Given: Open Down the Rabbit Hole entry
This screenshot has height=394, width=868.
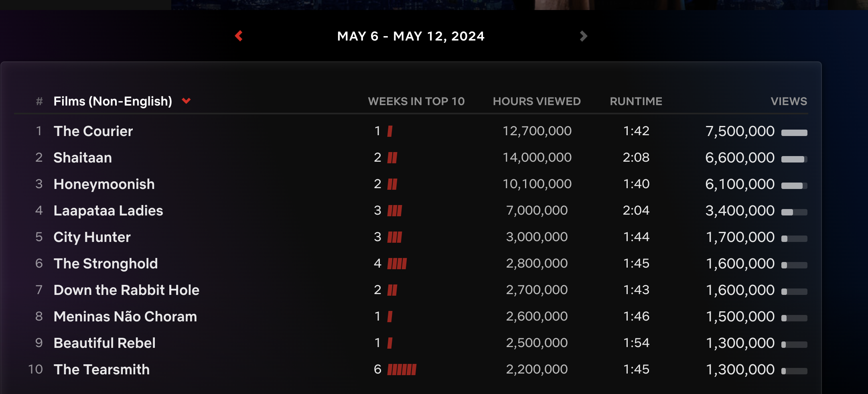Looking at the screenshot, I should click(126, 290).
